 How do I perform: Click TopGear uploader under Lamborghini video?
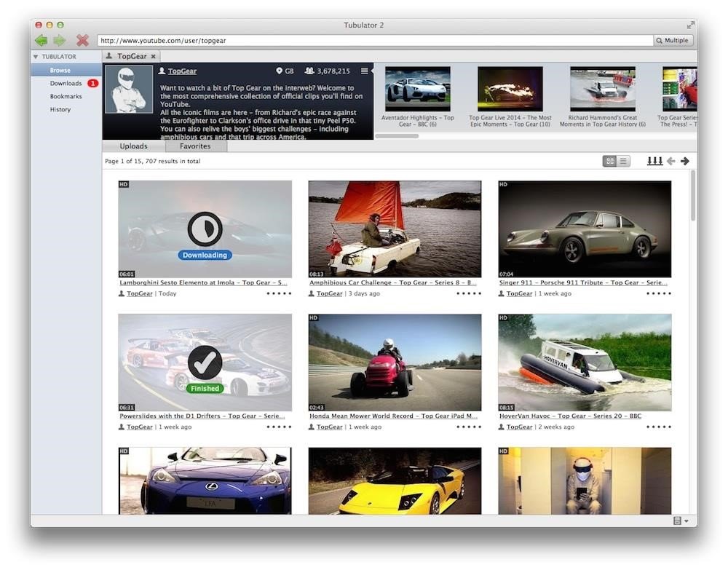point(140,293)
